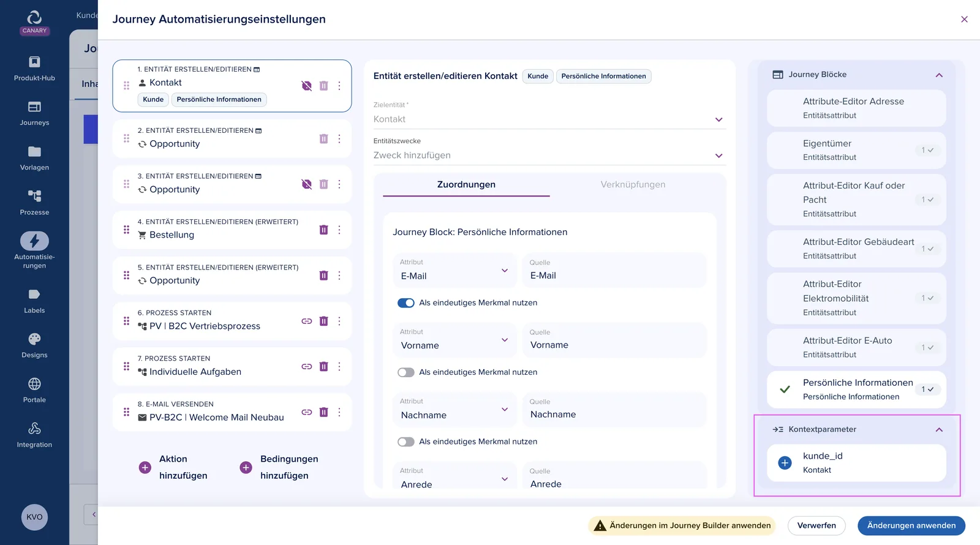Click the Vorname Quelle field

coord(614,340)
